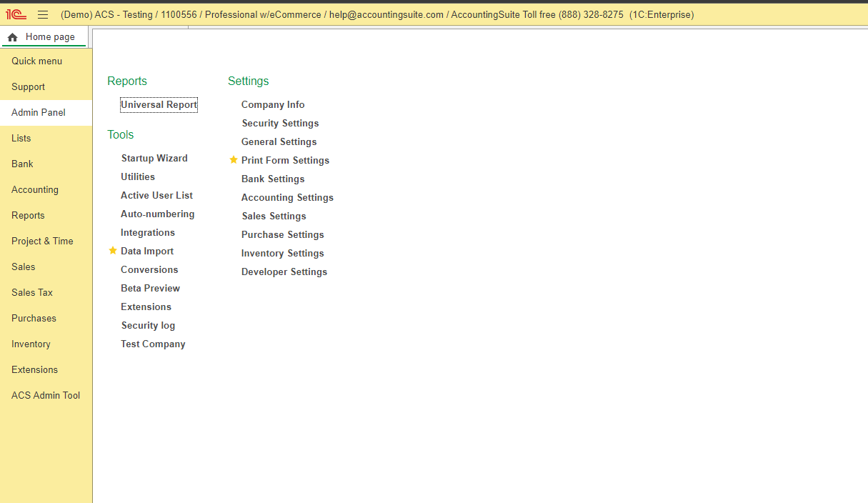Open the Reports sidebar section
The height and width of the screenshot is (503, 868).
click(46, 216)
